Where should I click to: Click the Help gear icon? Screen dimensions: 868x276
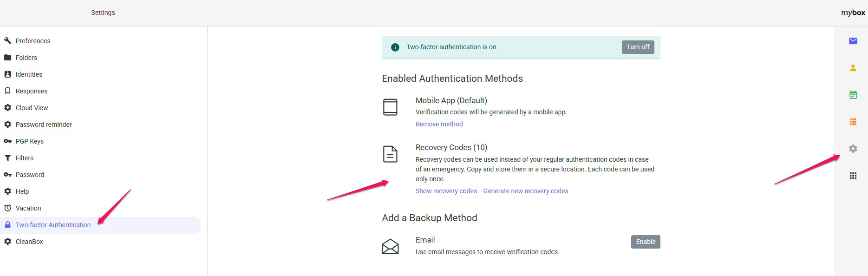pos(7,191)
